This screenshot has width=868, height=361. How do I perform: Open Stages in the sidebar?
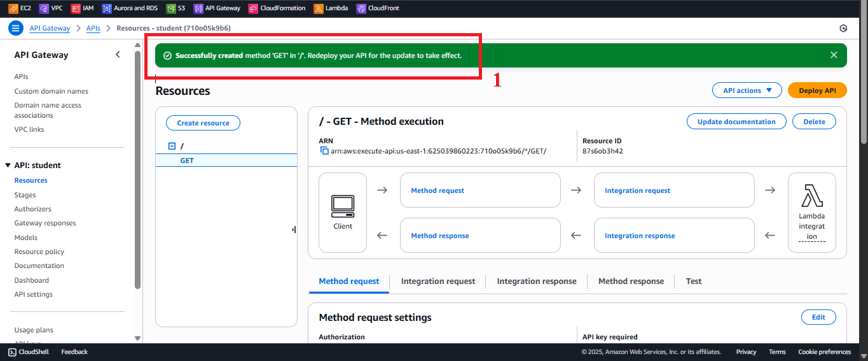click(25, 195)
